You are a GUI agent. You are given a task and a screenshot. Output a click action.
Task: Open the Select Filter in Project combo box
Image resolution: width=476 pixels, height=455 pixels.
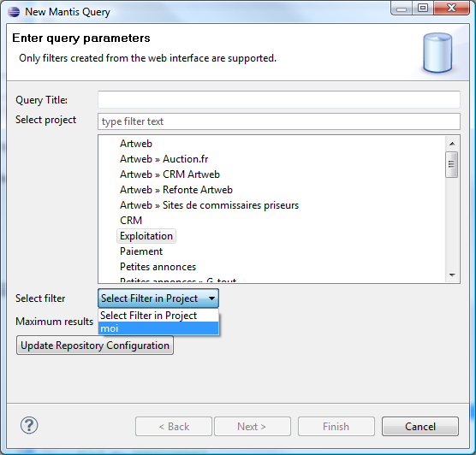coord(158,298)
